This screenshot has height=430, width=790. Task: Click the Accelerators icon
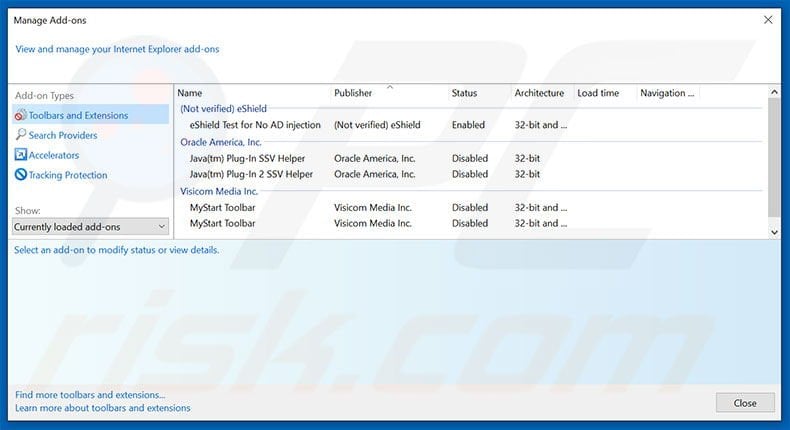pyautogui.click(x=20, y=155)
